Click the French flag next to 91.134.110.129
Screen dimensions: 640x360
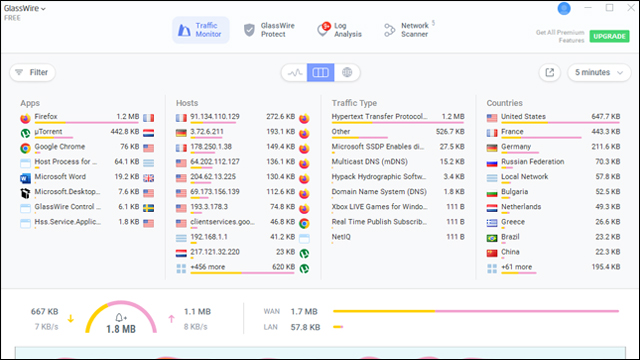[181, 118]
